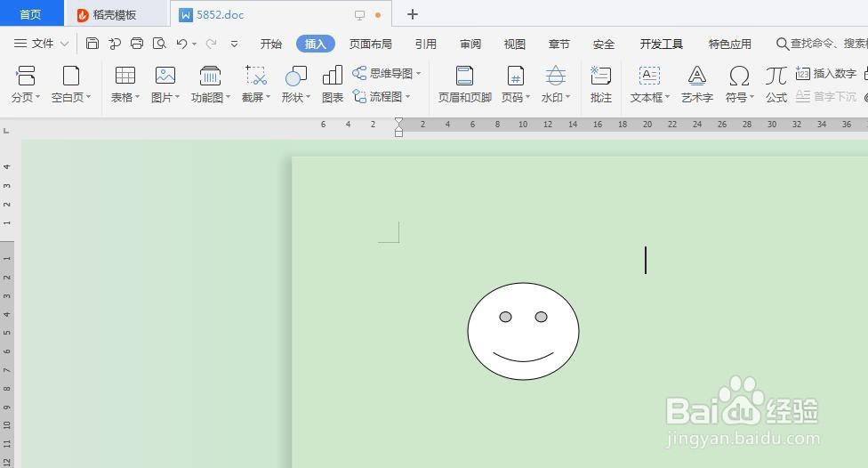Open the 安全 security tab
The width and height of the screenshot is (868, 468).
[603, 44]
